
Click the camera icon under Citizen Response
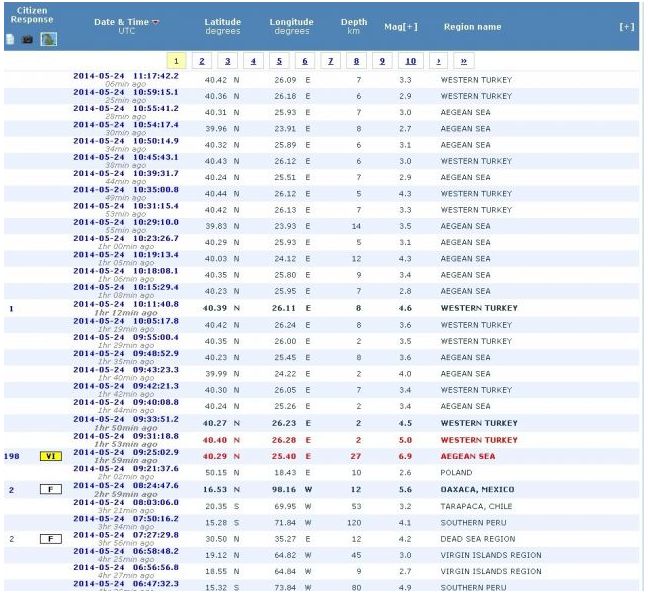[x=27, y=40]
